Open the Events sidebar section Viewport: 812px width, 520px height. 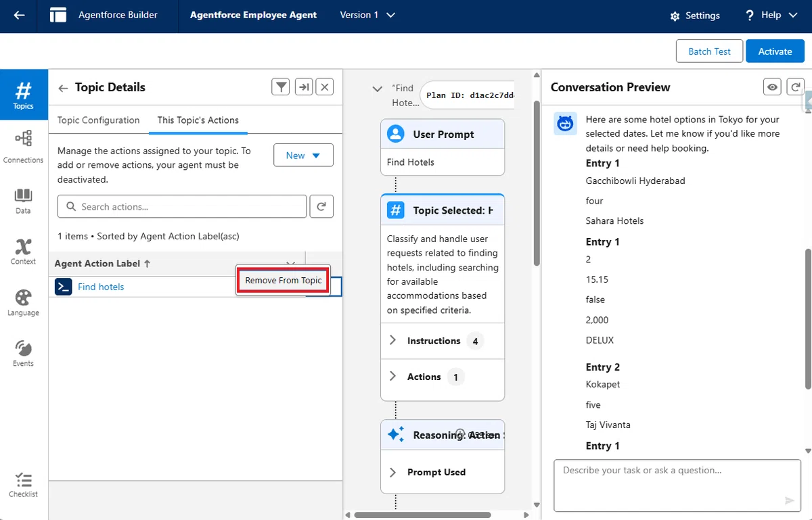coord(24,354)
